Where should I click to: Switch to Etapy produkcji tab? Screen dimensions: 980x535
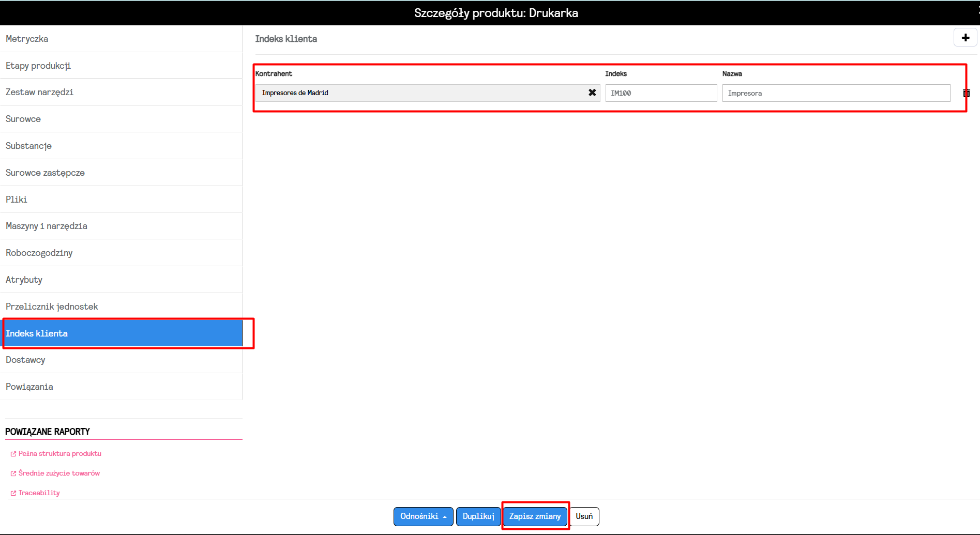pos(38,66)
